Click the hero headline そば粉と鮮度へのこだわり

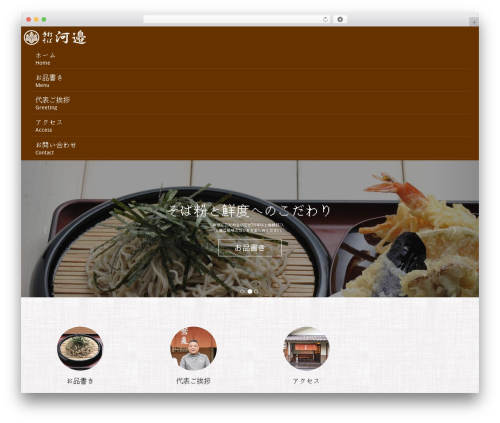pos(249,211)
